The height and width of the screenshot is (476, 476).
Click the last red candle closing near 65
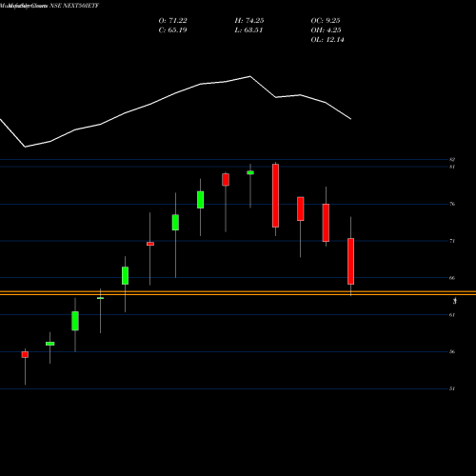coord(350,261)
